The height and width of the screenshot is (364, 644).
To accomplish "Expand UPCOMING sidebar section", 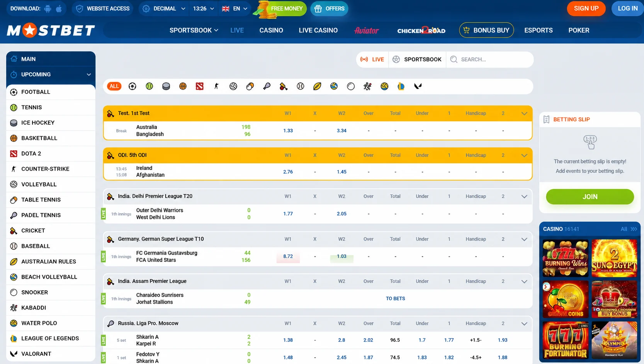I will 51,74.
